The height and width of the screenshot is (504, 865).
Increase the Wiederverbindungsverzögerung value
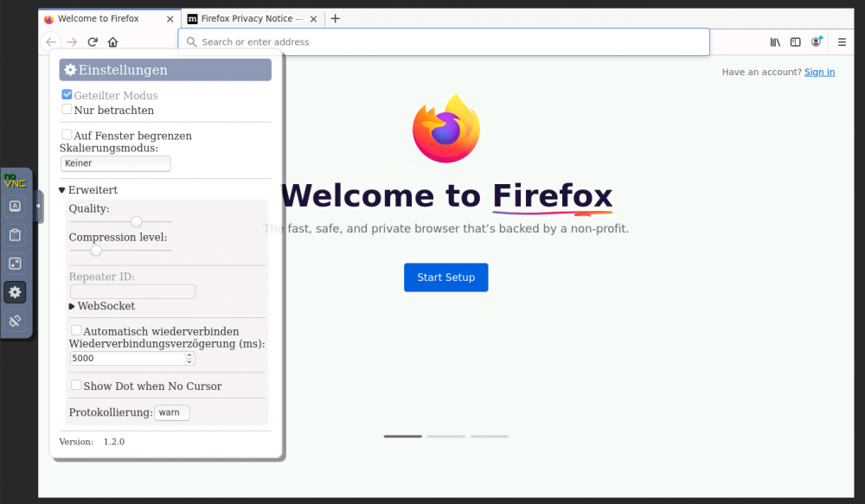189,355
